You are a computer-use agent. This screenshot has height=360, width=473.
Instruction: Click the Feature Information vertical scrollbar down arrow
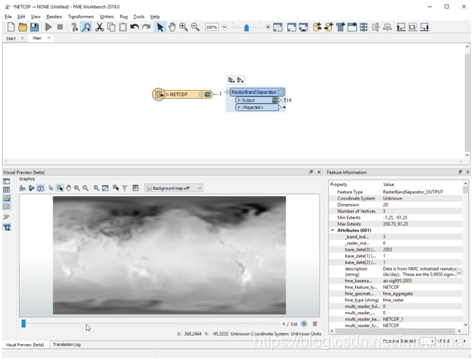click(x=465, y=325)
